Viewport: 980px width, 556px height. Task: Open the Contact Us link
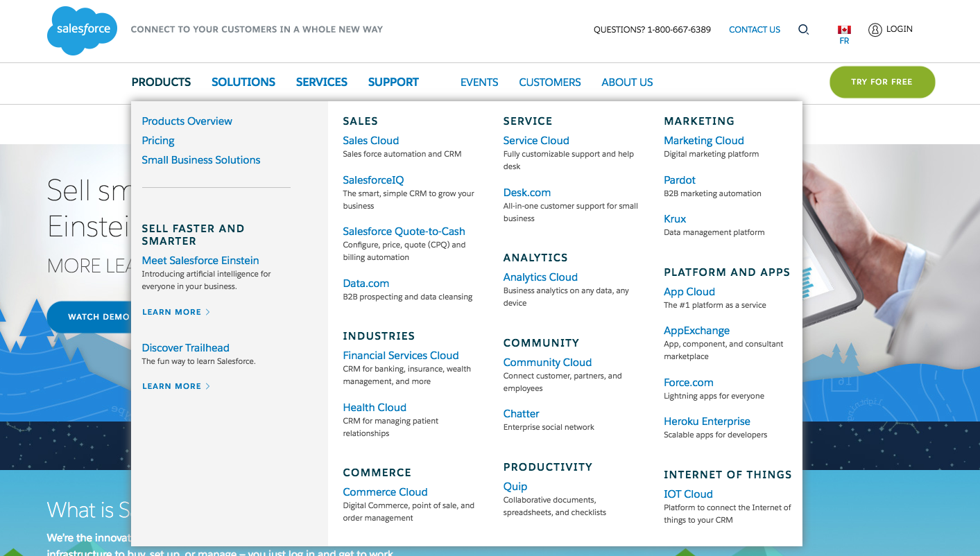click(x=754, y=29)
